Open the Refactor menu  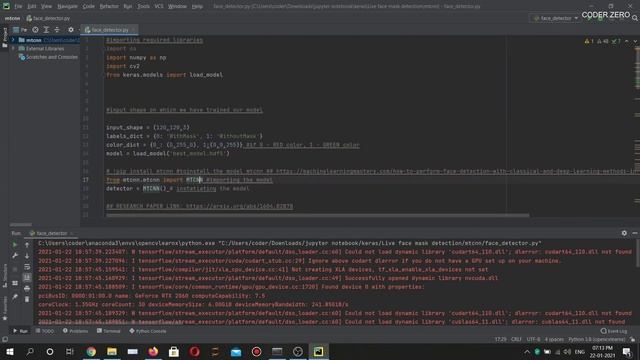[109, 6]
